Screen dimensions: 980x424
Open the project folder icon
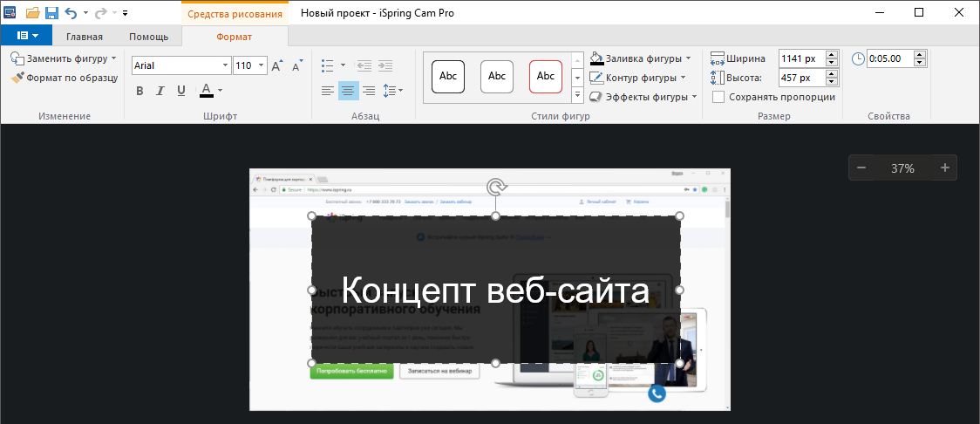coord(32,12)
